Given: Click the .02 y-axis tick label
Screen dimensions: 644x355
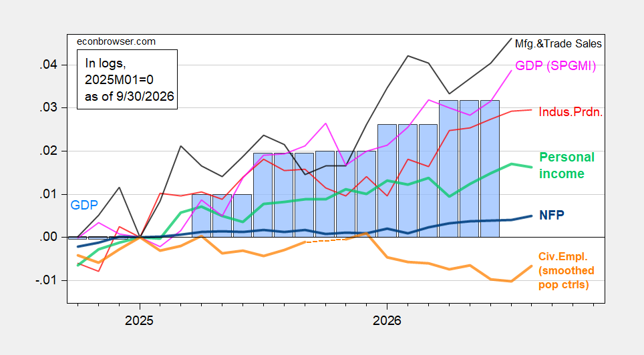Looking at the screenshot, I should point(48,151).
